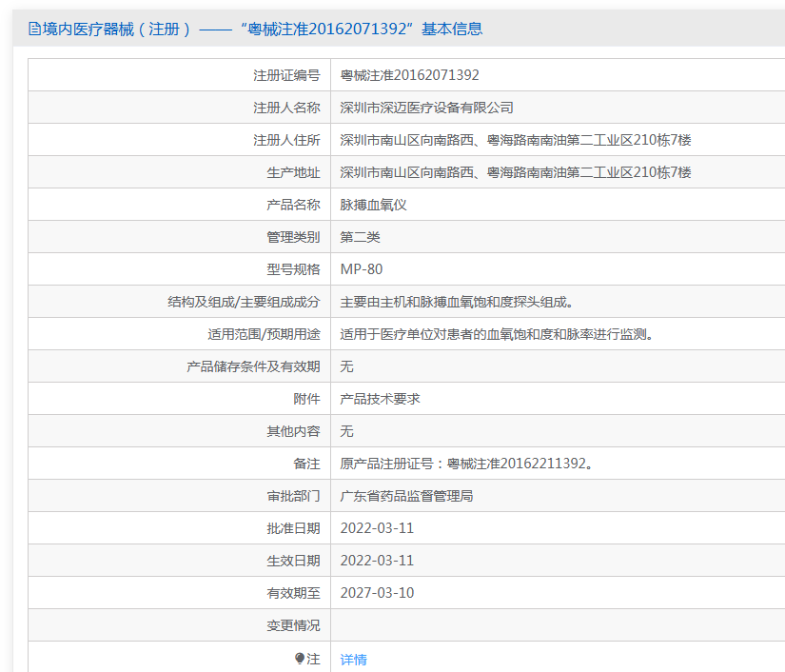Click the 变更情况 label

(x=293, y=625)
